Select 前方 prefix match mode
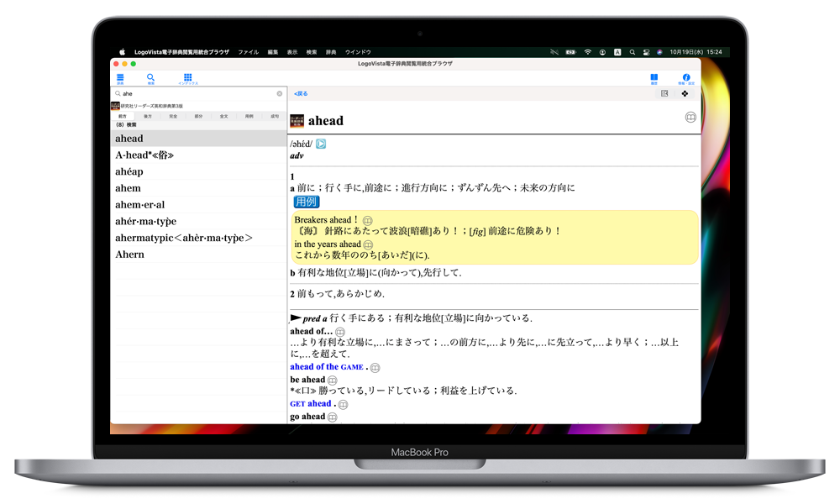This screenshot has width=840, height=504. 123,116
